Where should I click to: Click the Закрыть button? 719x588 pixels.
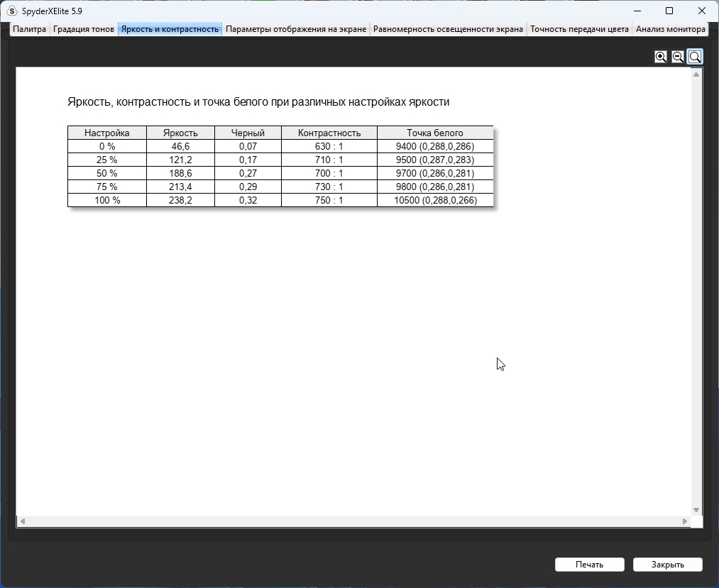pos(668,565)
